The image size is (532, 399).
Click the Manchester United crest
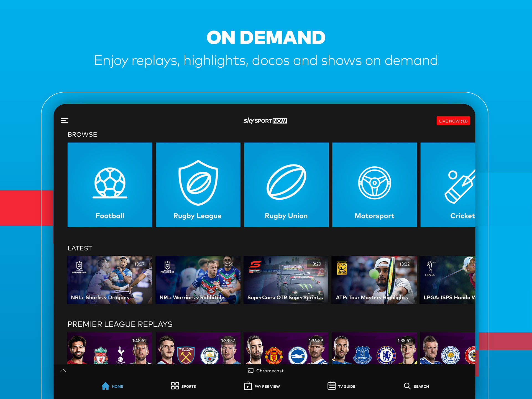274,355
